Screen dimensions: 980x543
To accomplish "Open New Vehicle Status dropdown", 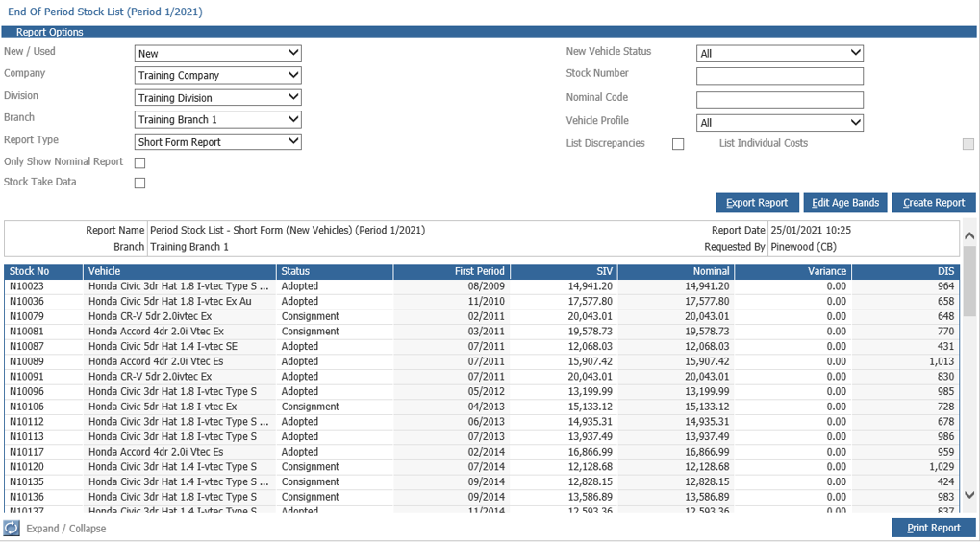I will [780, 53].
